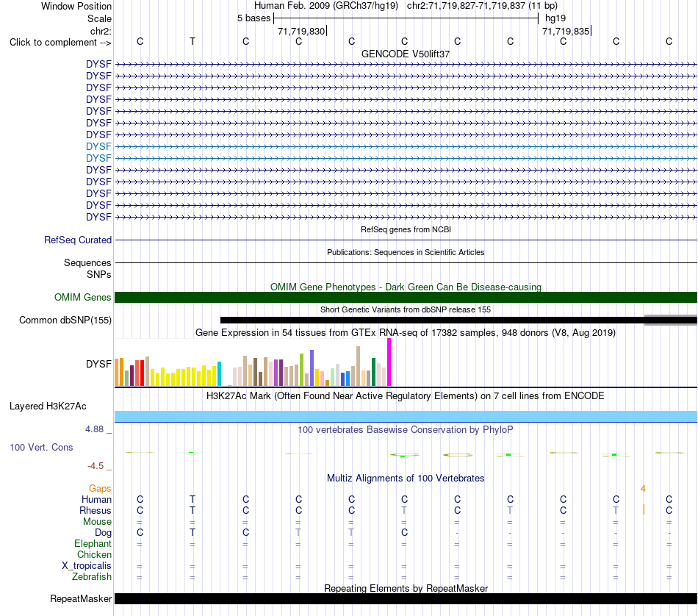Image resolution: width=698 pixels, height=616 pixels.
Task: Open 'Multiz Alignments of 100 Vertebrates' title
Action: pyautogui.click(x=406, y=479)
